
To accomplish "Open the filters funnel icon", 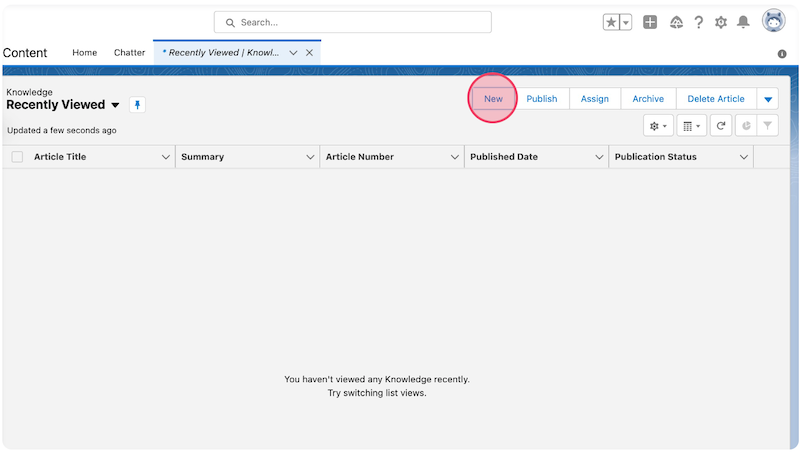I will (x=767, y=126).
